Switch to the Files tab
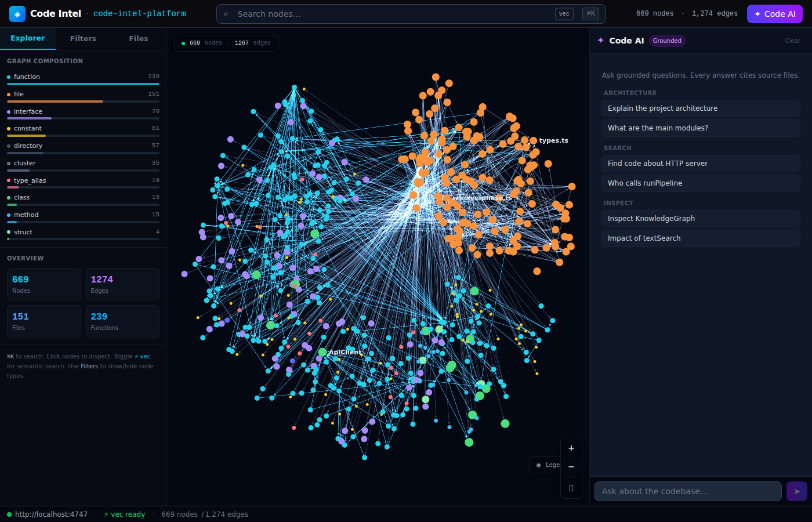This screenshot has width=812, height=522. (x=139, y=38)
